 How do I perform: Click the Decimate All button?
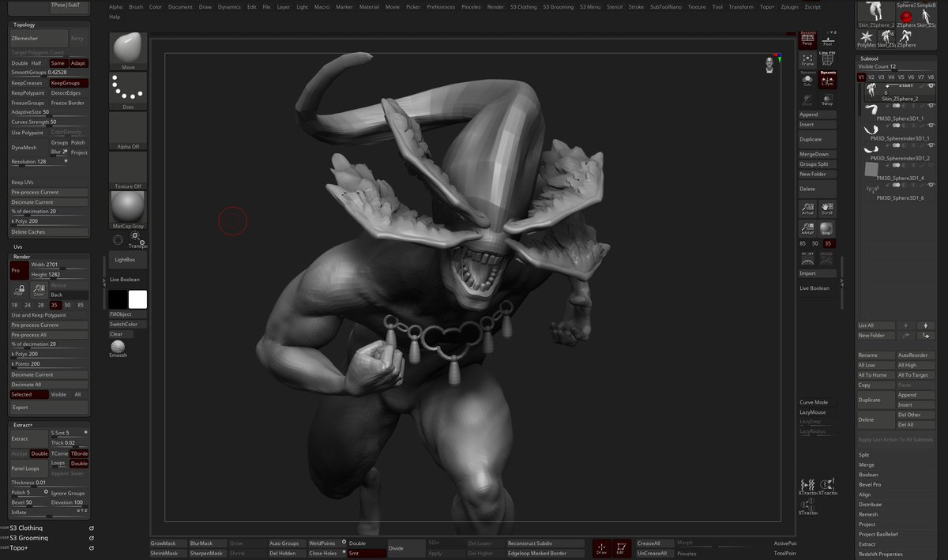pos(49,385)
